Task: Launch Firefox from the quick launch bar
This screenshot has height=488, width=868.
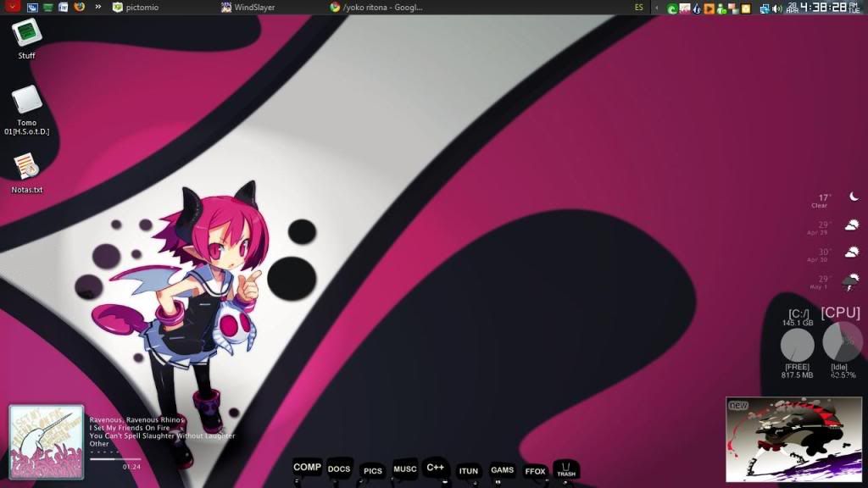Action: [x=79, y=7]
